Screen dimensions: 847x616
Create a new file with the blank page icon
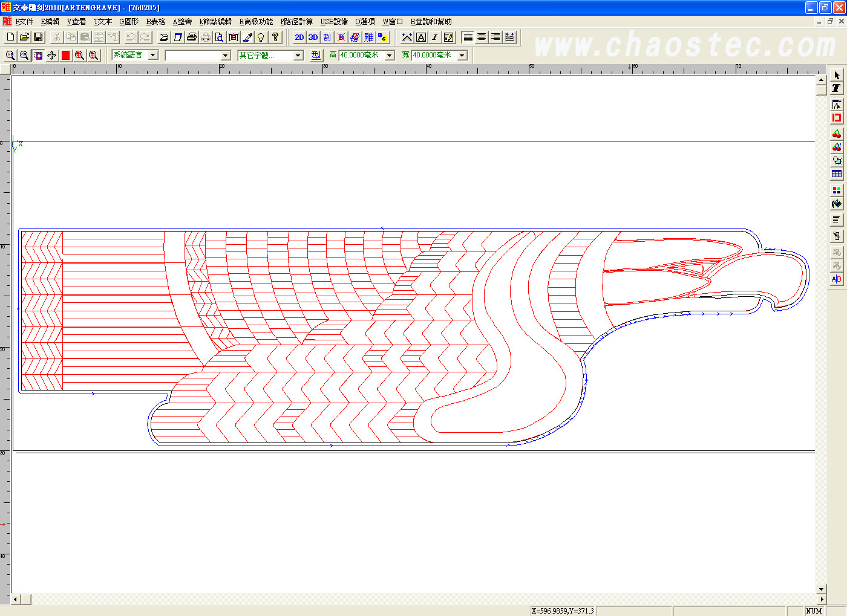click(x=10, y=37)
